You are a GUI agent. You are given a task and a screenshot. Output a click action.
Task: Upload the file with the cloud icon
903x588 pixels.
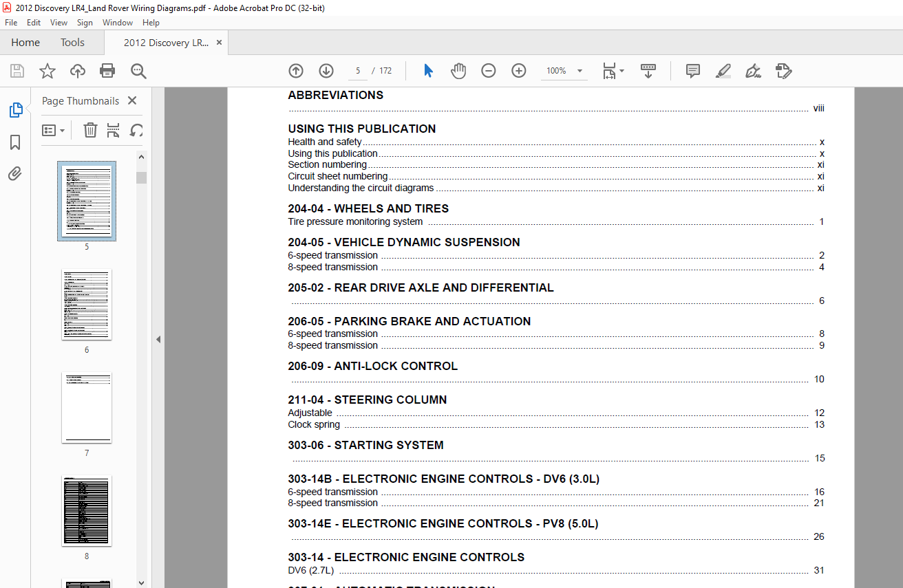[78, 71]
